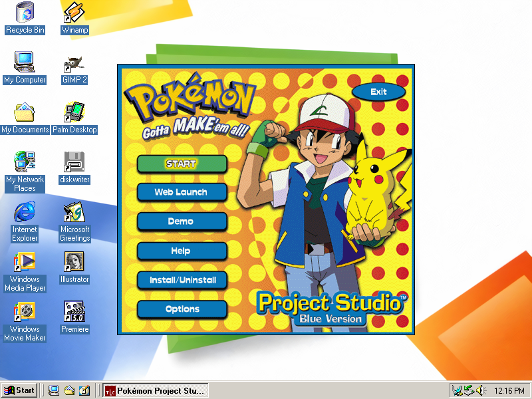The image size is (532, 399).
Task: Select the Pokémon Project Studio taskbar entry
Action: [x=154, y=390]
